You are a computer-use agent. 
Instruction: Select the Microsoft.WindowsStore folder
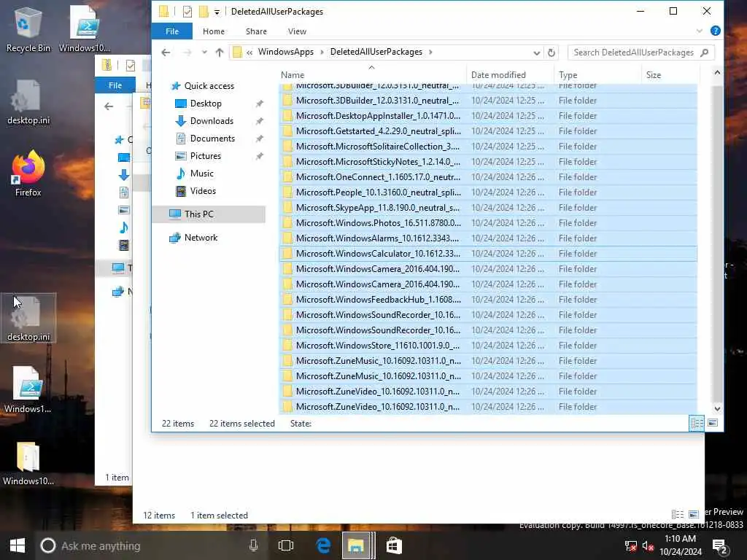pos(488,346)
